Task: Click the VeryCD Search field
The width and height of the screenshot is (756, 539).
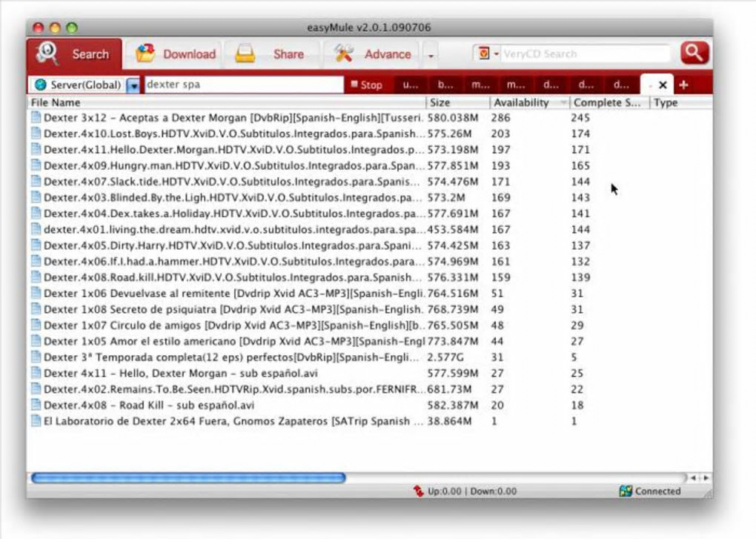Action: tap(586, 53)
